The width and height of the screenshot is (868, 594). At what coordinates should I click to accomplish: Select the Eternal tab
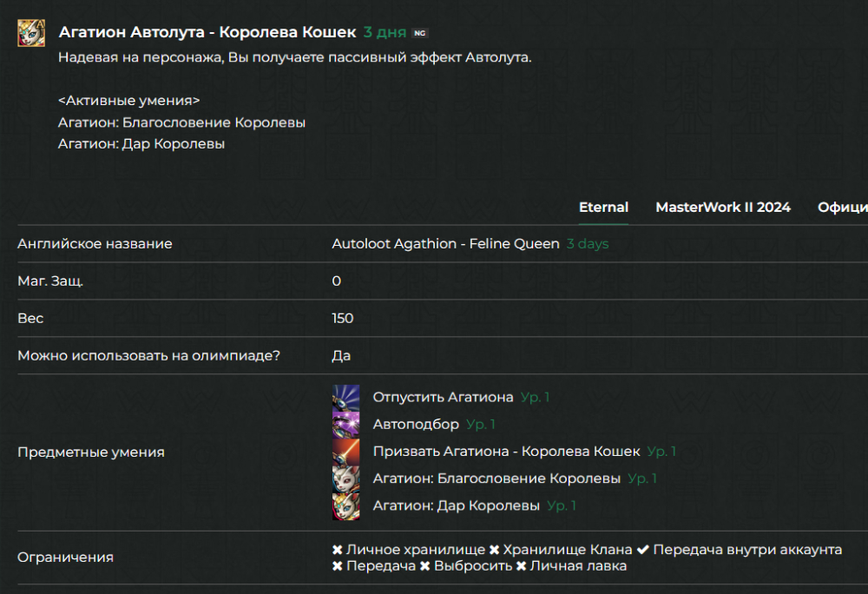603,208
